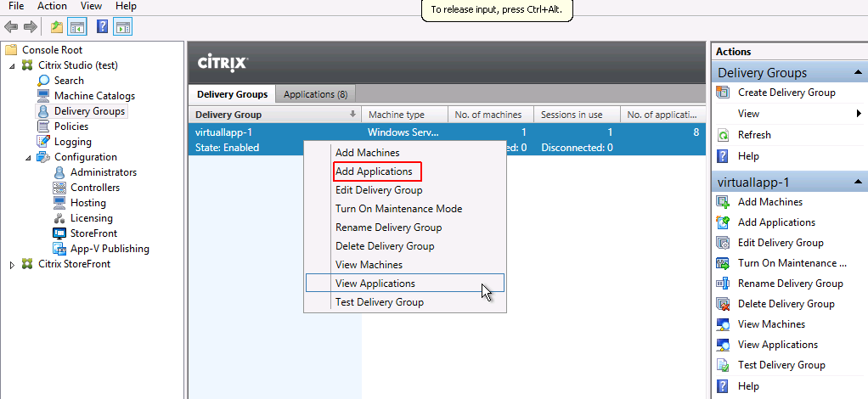
Task: Click the Back arrow toolbar icon
Action: click(x=10, y=26)
